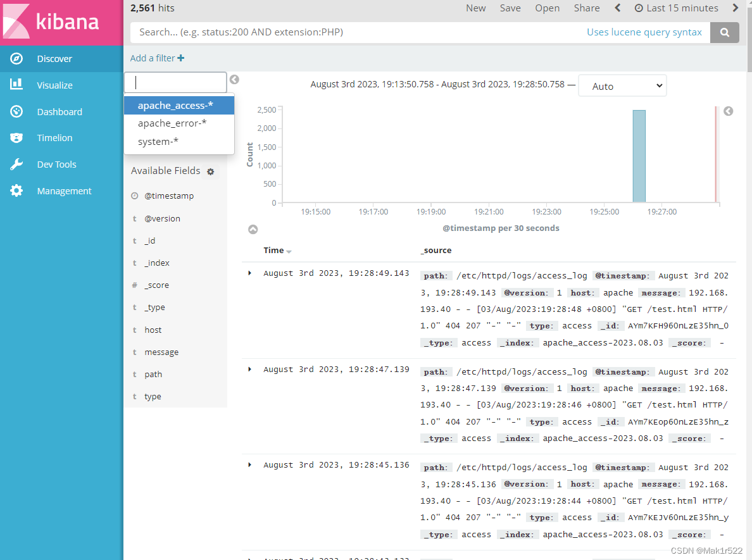Screen dimensions: 752x560
Task: Click the plus icon beside Add a filter
Action: (181, 58)
